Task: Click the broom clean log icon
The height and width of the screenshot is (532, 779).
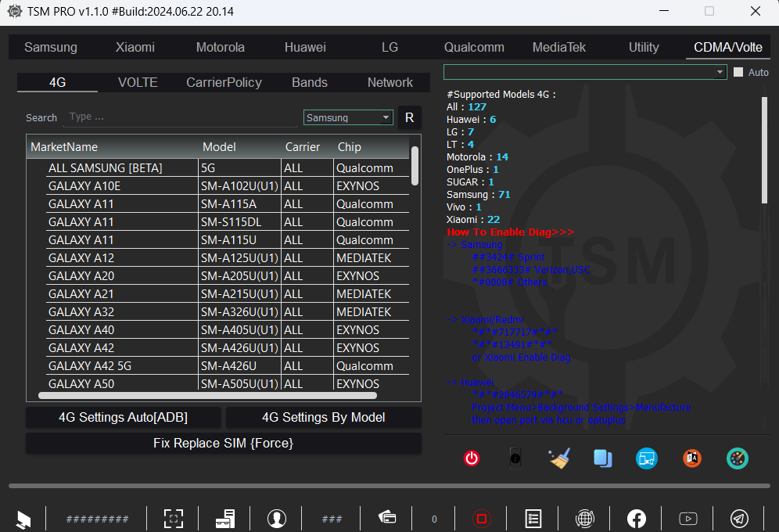Action: [x=559, y=458]
